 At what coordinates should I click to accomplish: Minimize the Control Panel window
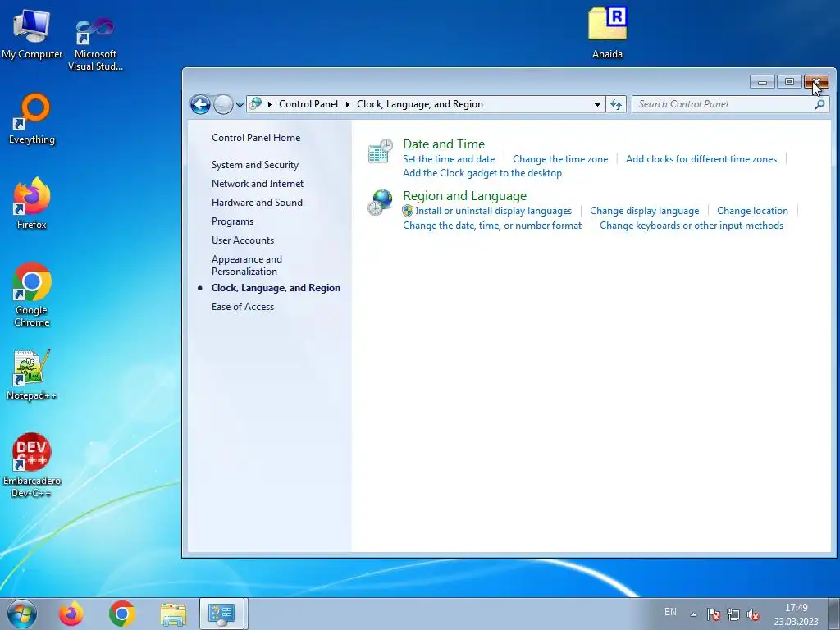tap(762, 82)
